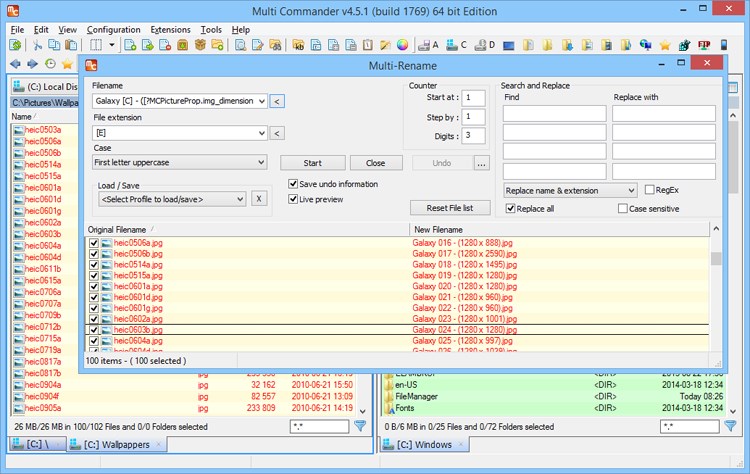Click the first Find input field
750x474 pixels.
click(x=554, y=114)
